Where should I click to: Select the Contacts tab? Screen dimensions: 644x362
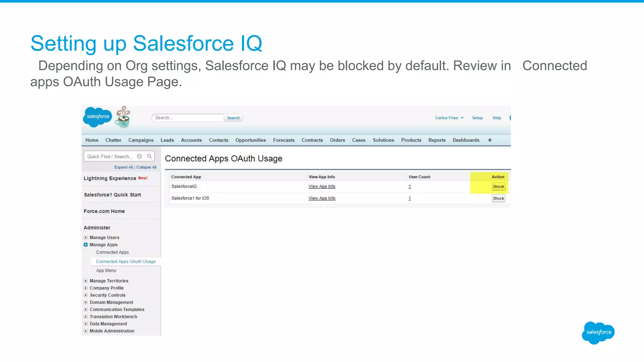click(219, 140)
